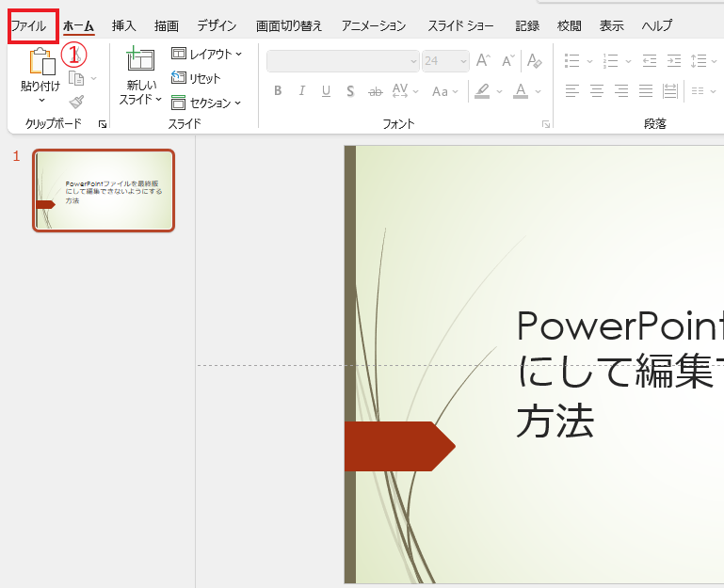Justify the text alignment
724x588 pixels.
(x=646, y=91)
